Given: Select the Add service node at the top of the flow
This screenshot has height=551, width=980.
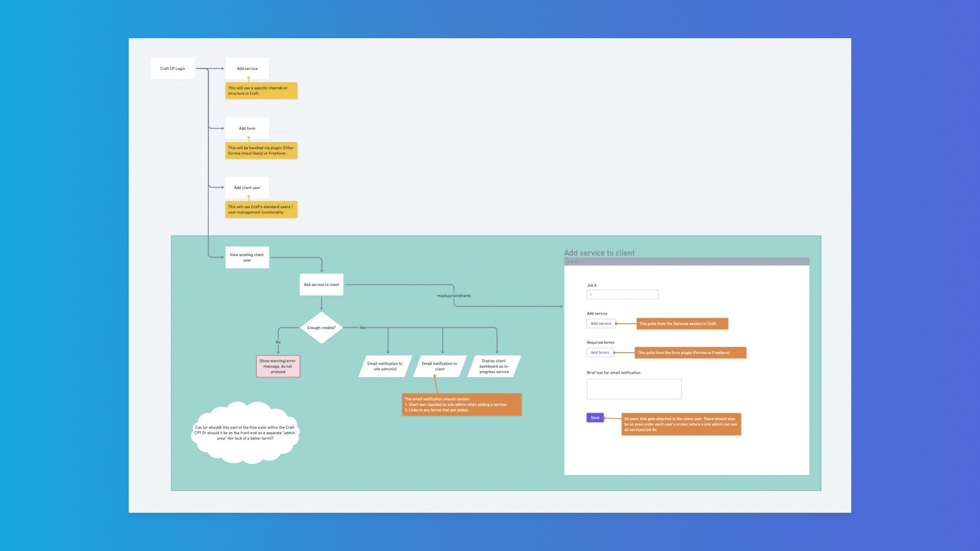Looking at the screenshot, I should point(247,69).
